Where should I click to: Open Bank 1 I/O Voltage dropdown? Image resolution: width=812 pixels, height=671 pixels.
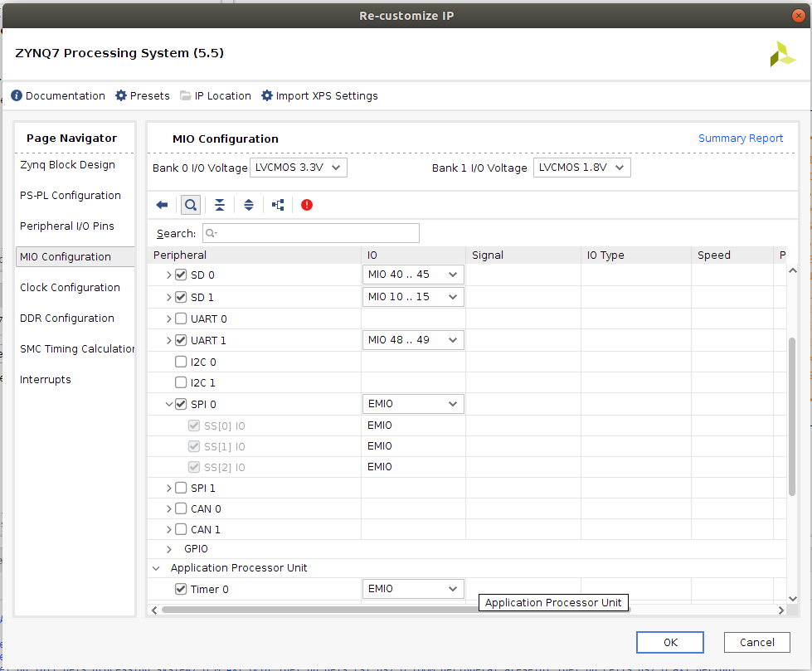(x=582, y=168)
